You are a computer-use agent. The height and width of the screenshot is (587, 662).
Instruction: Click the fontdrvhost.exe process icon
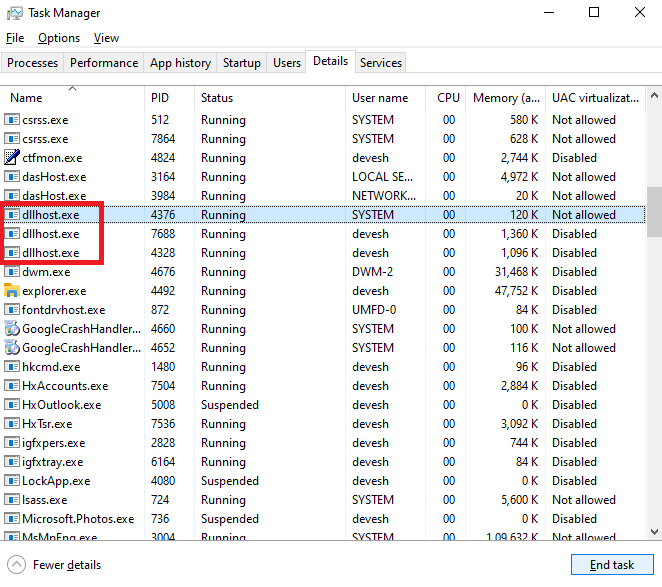pyautogui.click(x=12, y=310)
